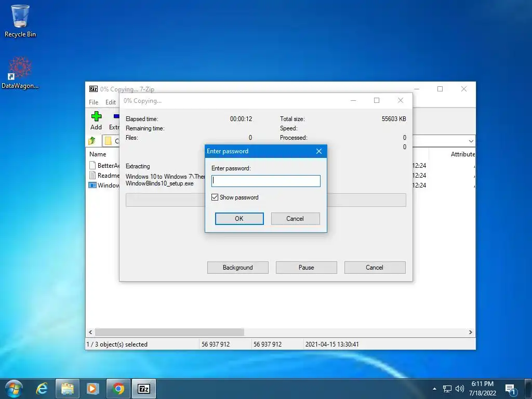This screenshot has width=532, height=399.
Task: Click the left scroll arrow of file list
Action: point(90,332)
